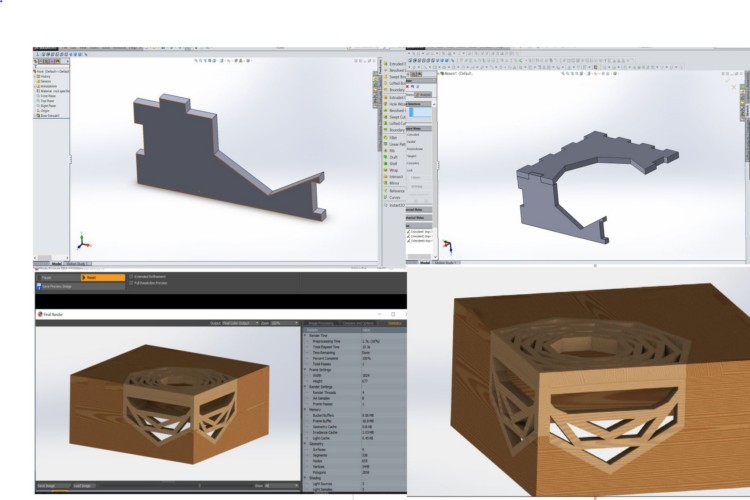750x500 pixels.
Task: Select the Material item in feature tree
Action: click(x=53, y=91)
